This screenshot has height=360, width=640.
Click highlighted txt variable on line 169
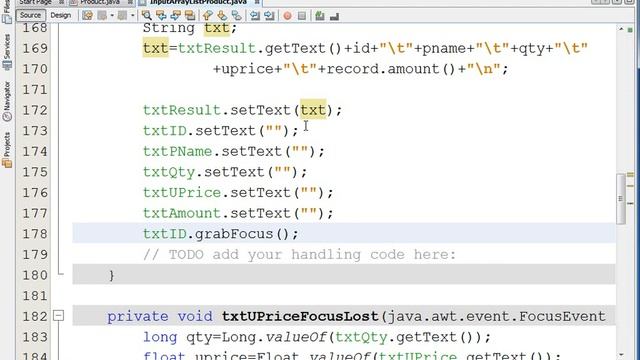click(x=156, y=48)
